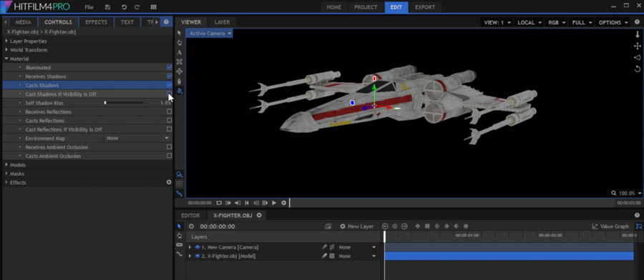Step back one frame
644x280 pixels.
click(x=256, y=203)
